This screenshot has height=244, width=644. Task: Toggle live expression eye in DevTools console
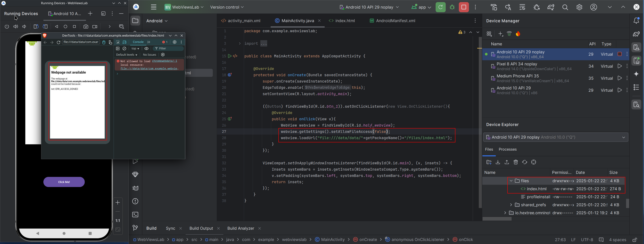tap(147, 49)
